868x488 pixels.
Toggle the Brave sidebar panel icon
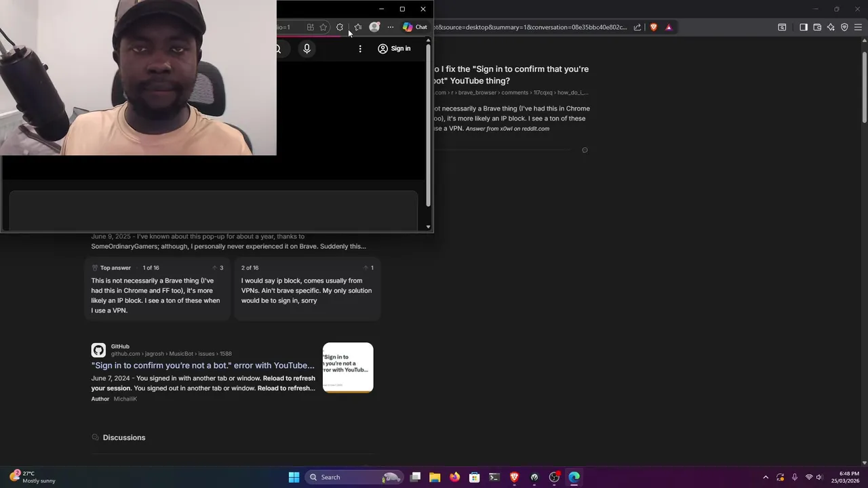point(804,27)
